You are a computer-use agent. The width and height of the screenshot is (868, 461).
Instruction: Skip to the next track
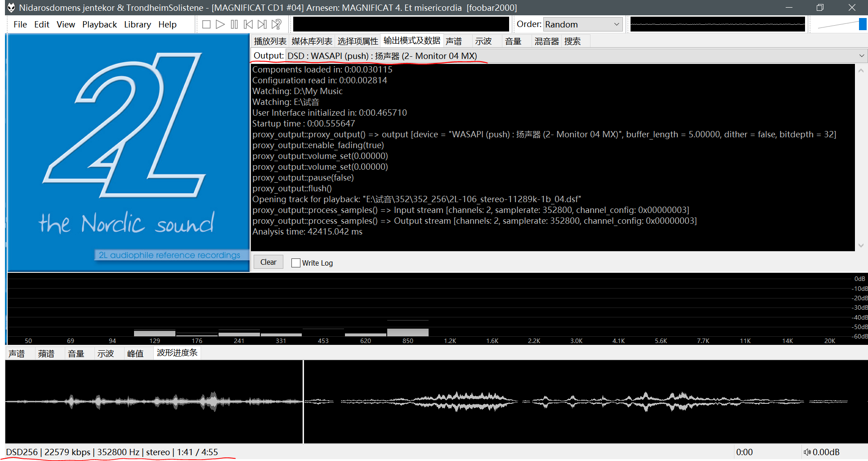(x=262, y=24)
